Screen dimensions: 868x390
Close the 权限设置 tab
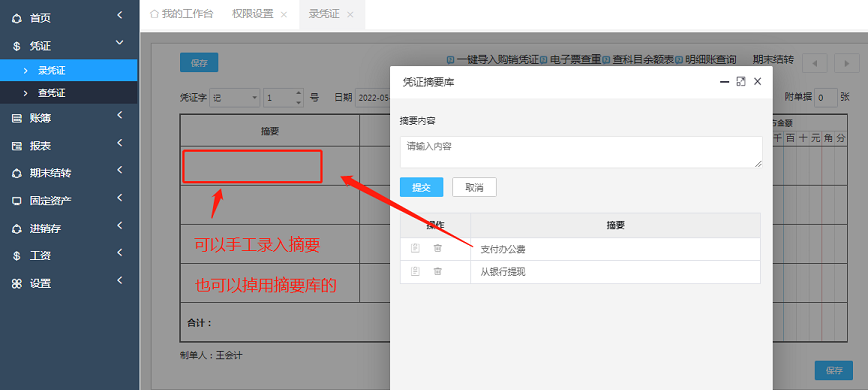point(284,15)
